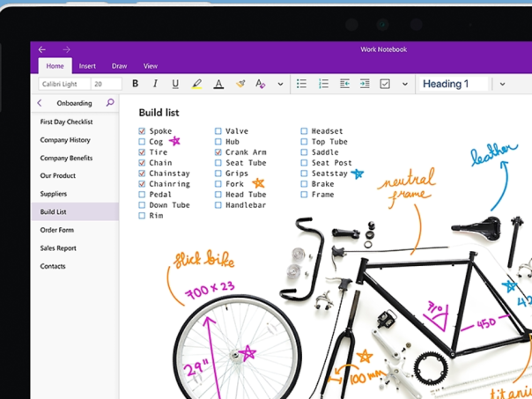Screen dimensions: 532x399
Task: Insert a to-do tag checkbox icon
Action: [x=385, y=84]
